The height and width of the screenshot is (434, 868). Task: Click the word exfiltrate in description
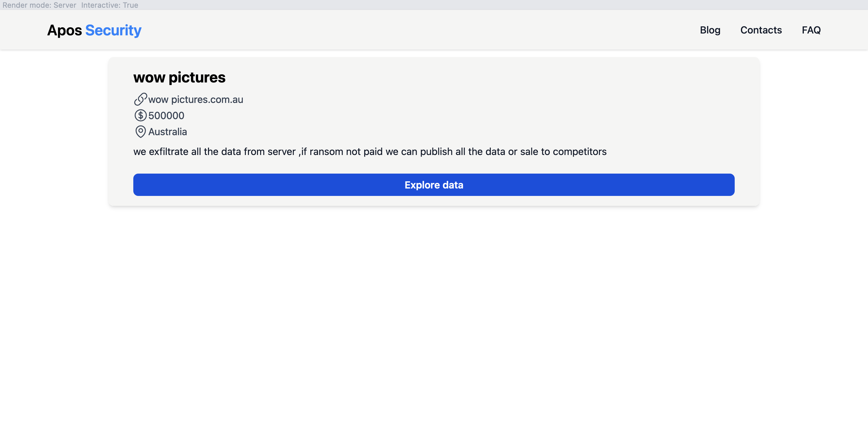coord(168,152)
